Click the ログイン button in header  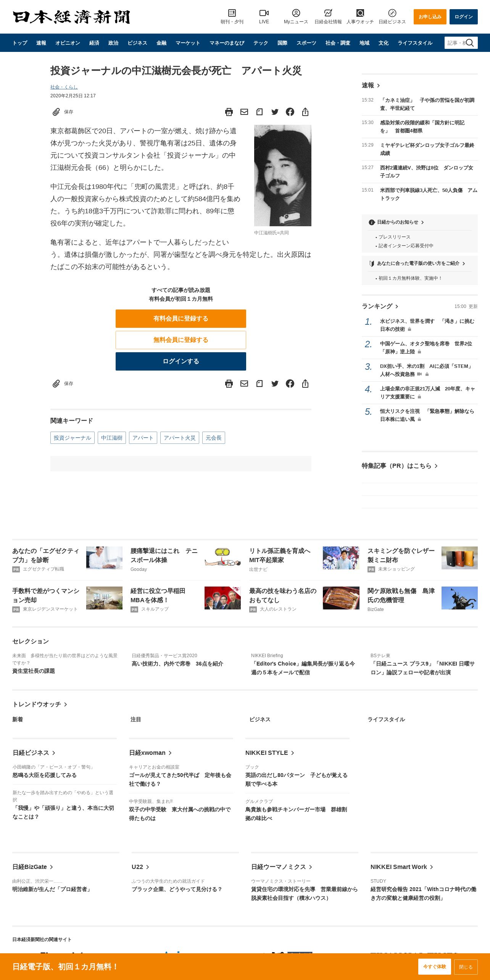point(463,17)
